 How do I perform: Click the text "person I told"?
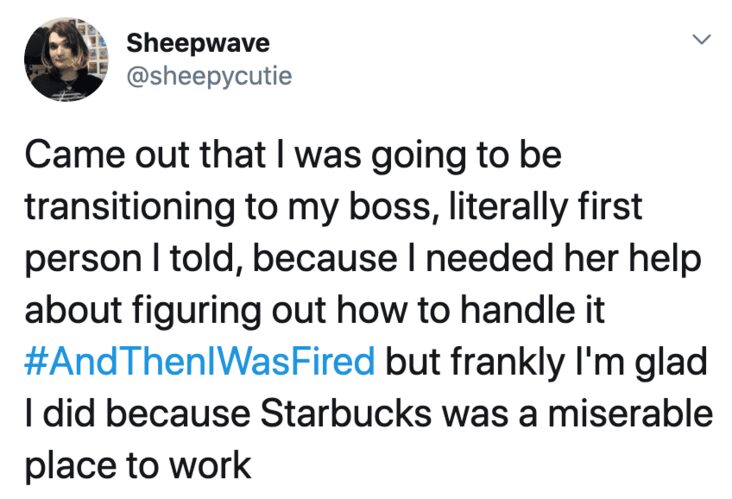pyautogui.click(x=129, y=259)
